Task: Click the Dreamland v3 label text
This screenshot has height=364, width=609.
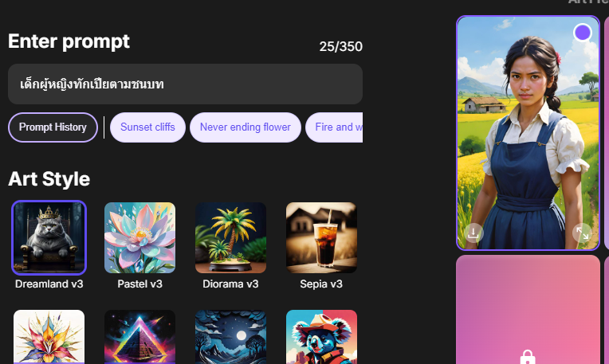Action: click(x=49, y=284)
